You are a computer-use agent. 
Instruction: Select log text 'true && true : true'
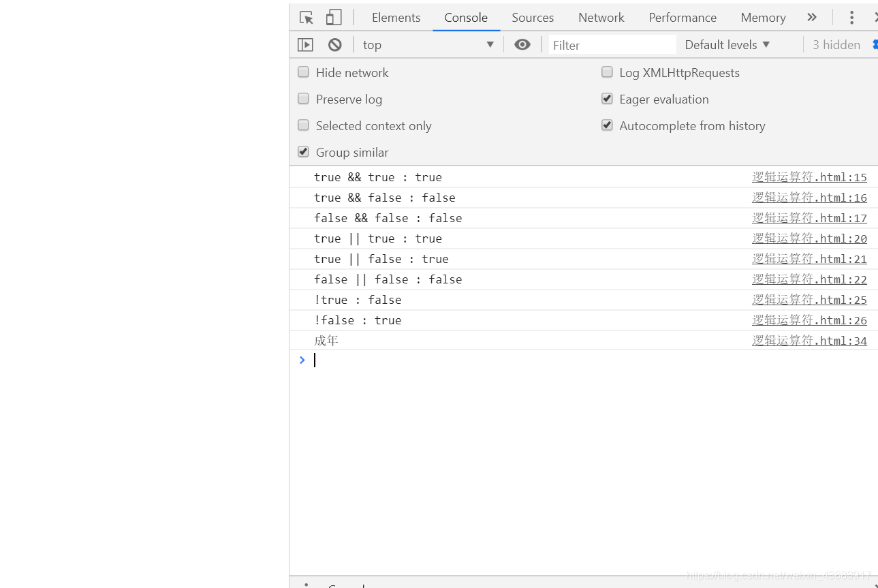[378, 177]
